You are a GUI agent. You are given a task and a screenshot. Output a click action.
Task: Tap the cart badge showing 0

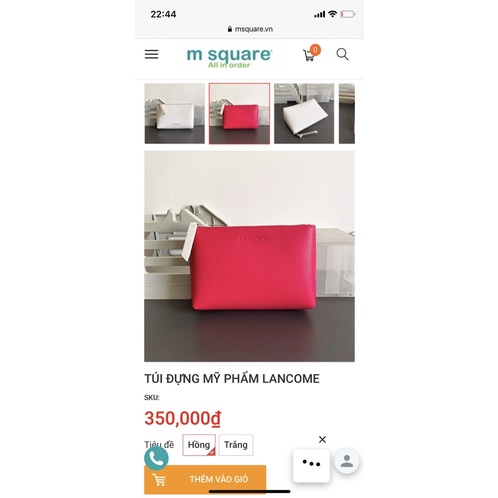click(x=315, y=50)
